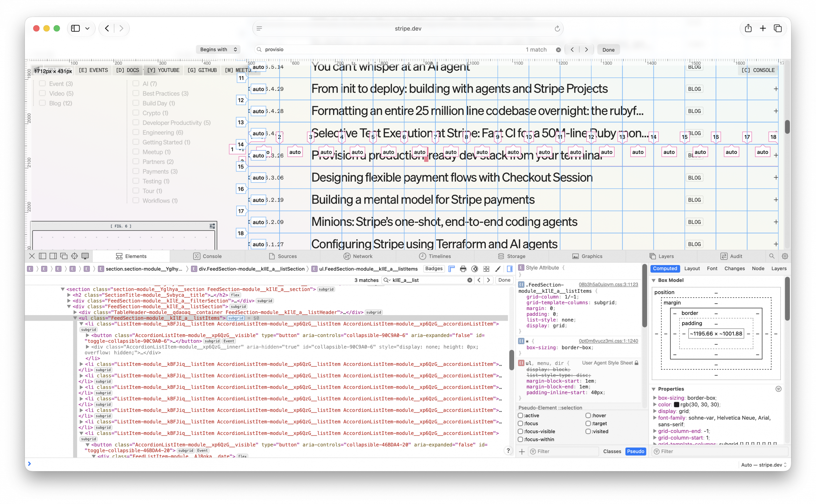Click the color swatch rgb(30, 30, 30)
Viewport: 816px width, 504px height.
pos(677,405)
